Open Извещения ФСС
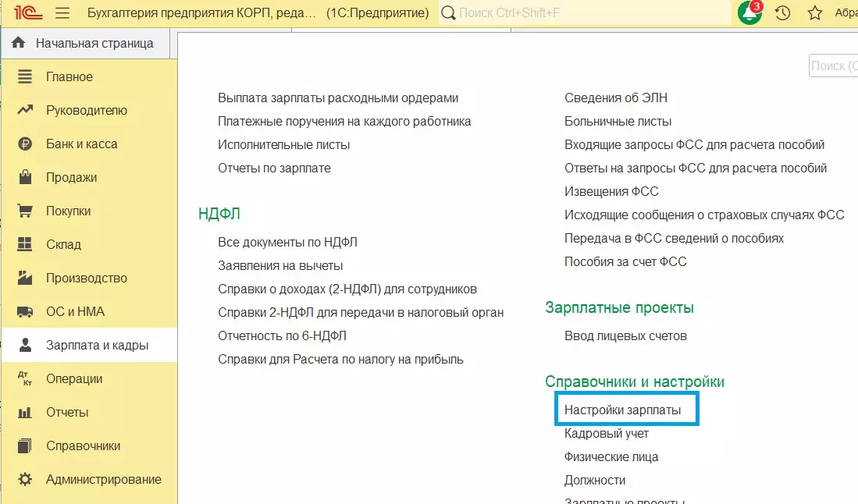The height and width of the screenshot is (504, 858). (x=611, y=192)
